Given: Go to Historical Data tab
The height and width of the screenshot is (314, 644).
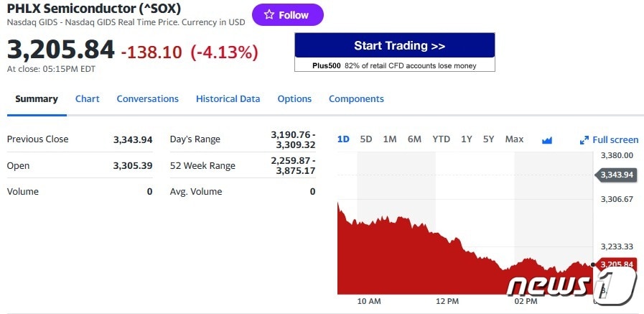Looking at the screenshot, I should pos(228,99).
